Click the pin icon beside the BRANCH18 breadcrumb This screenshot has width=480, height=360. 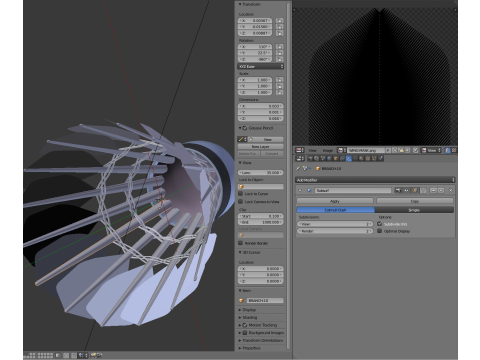[x=298, y=168]
